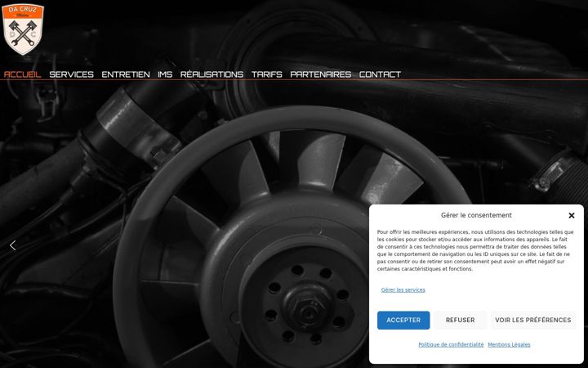Go to the Contact page

tap(380, 74)
